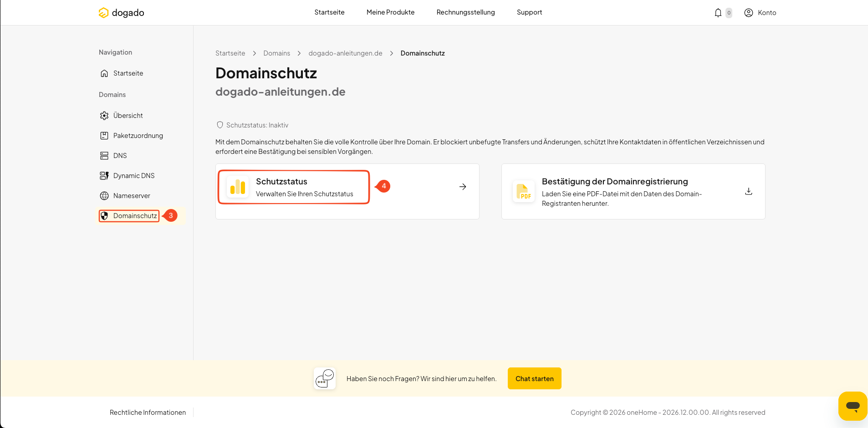Open Dynamic DNS in the sidebar

(134, 176)
